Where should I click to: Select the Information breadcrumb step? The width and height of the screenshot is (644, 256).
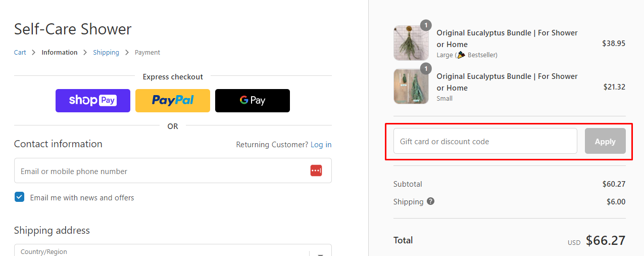point(60,53)
